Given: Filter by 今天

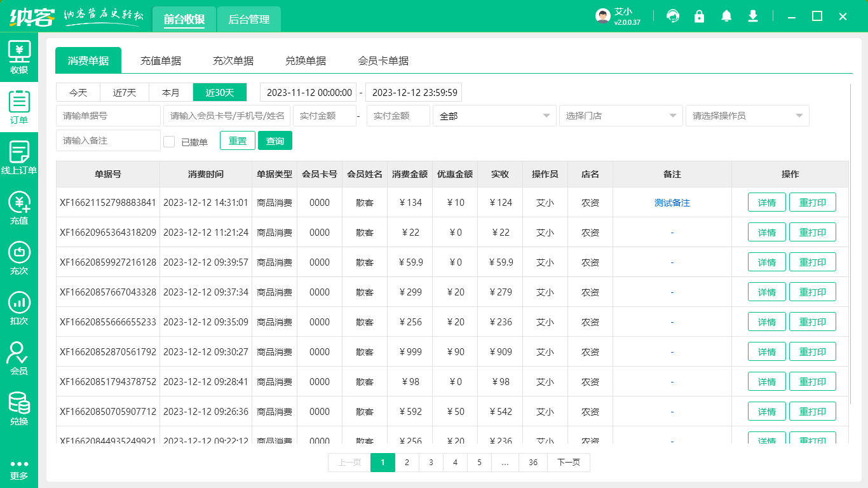Looking at the screenshot, I should [79, 92].
